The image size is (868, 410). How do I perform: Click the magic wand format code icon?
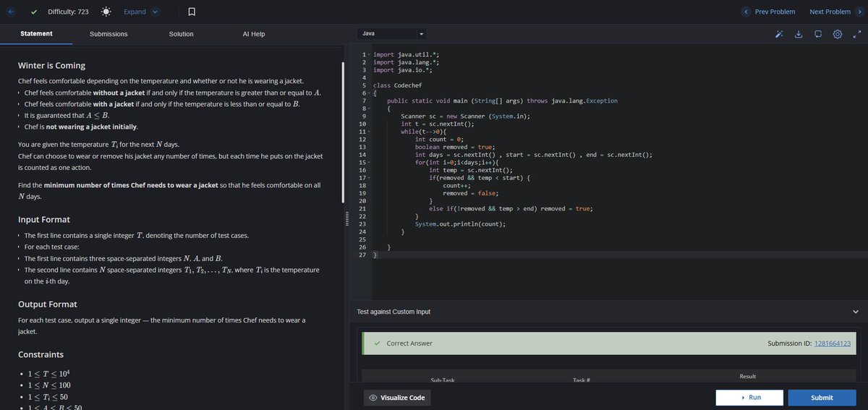[779, 34]
